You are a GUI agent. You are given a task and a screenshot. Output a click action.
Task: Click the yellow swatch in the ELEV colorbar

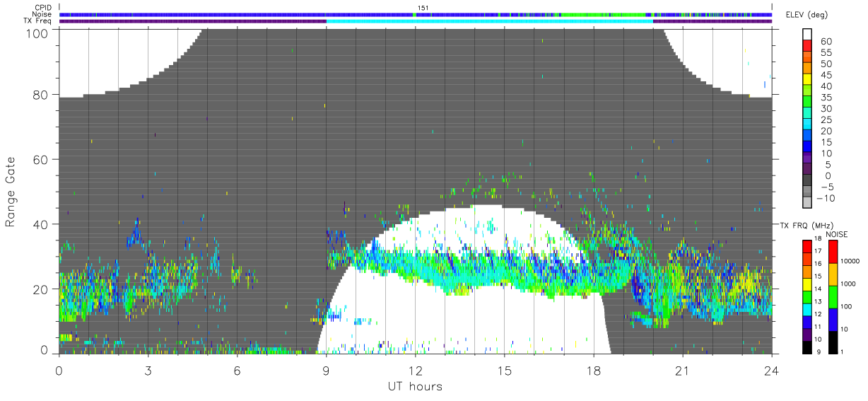coord(807,80)
